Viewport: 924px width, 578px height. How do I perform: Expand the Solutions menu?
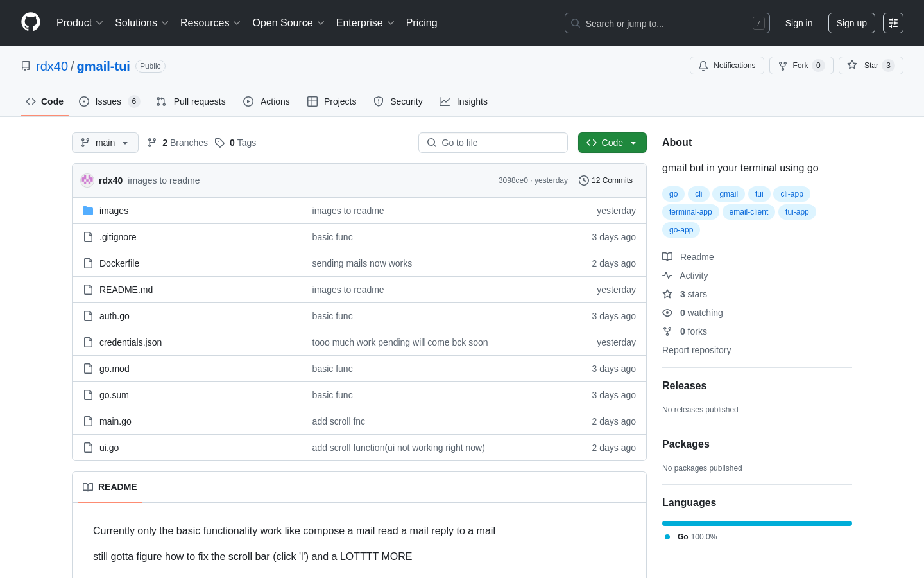(141, 23)
